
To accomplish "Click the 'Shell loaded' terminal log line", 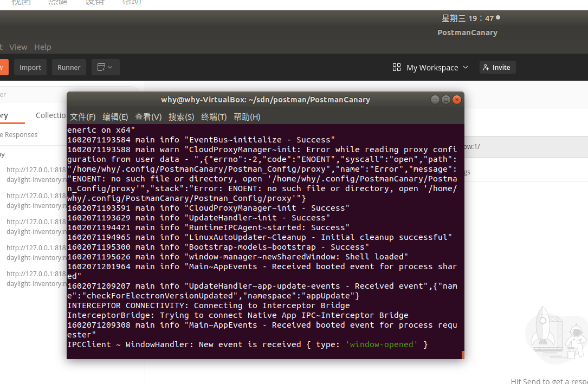I will (238, 257).
